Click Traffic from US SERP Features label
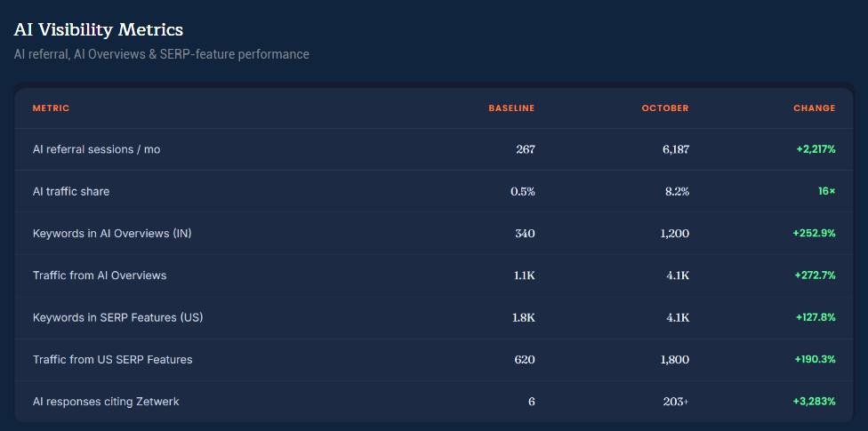 pos(112,360)
